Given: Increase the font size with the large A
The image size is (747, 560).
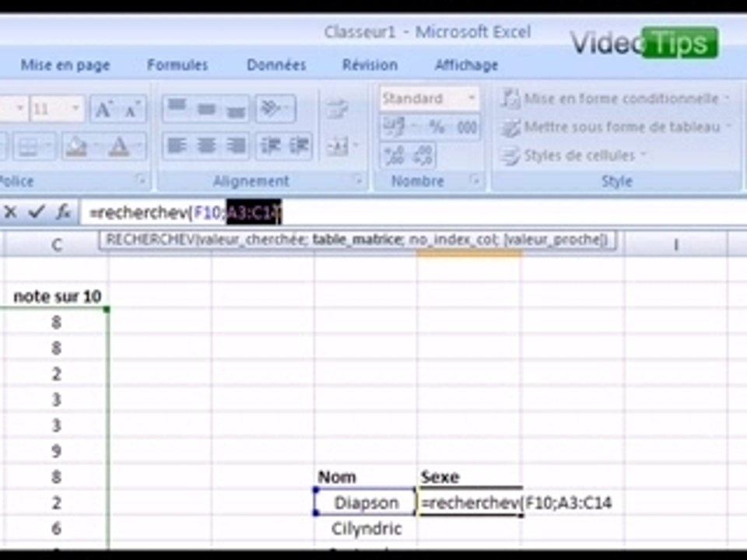Looking at the screenshot, I should point(103,110).
